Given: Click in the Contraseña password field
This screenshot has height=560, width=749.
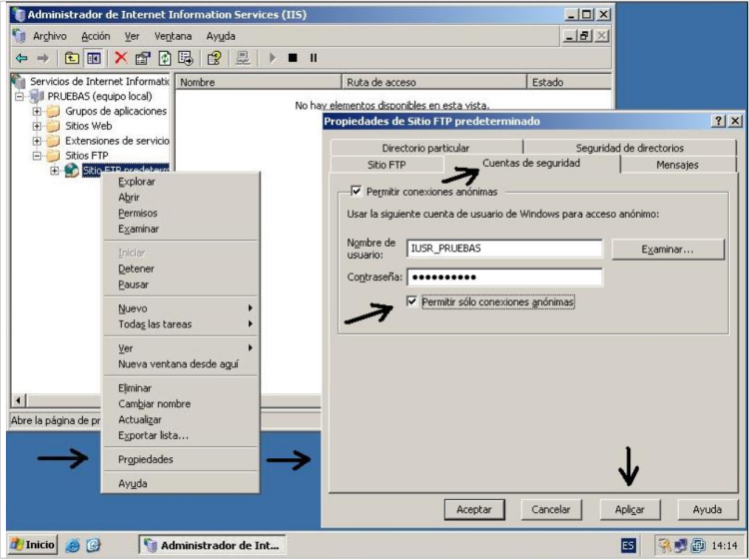Looking at the screenshot, I should [505, 277].
